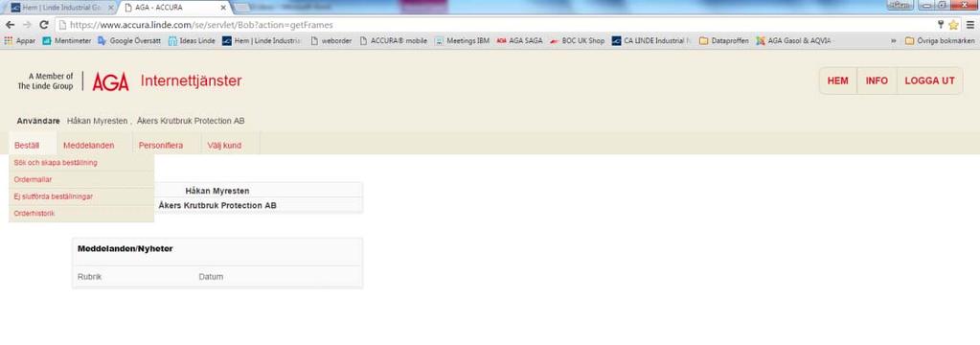This screenshot has width=980, height=345.
Task: Click the saved password key icon
Action: (x=940, y=25)
